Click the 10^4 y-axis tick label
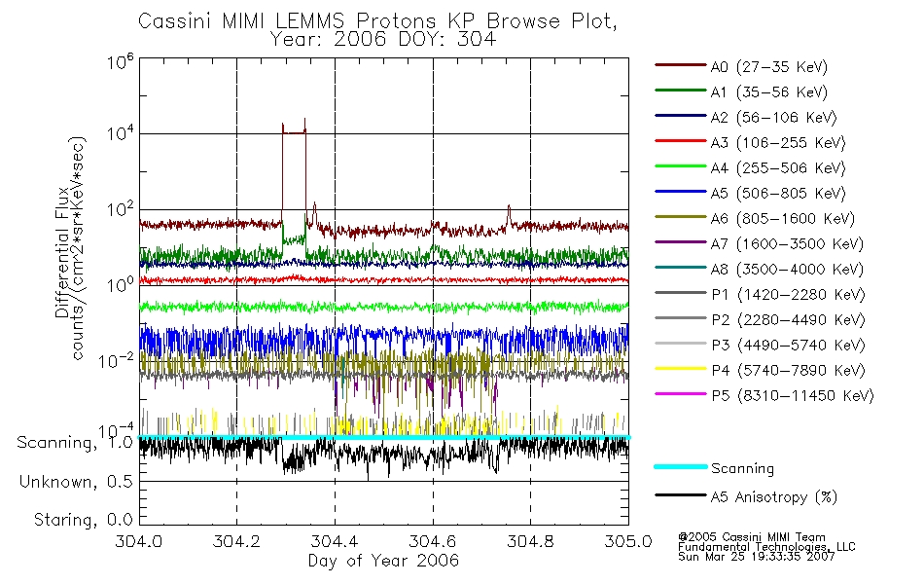The height and width of the screenshot is (584, 924). [x=121, y=132]
